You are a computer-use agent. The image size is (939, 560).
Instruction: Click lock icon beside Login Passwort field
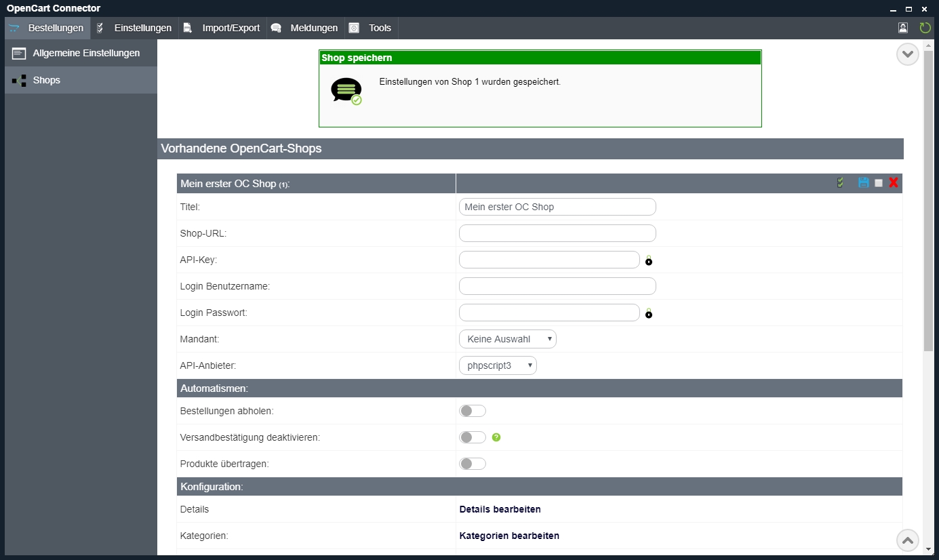coord(649,313)
